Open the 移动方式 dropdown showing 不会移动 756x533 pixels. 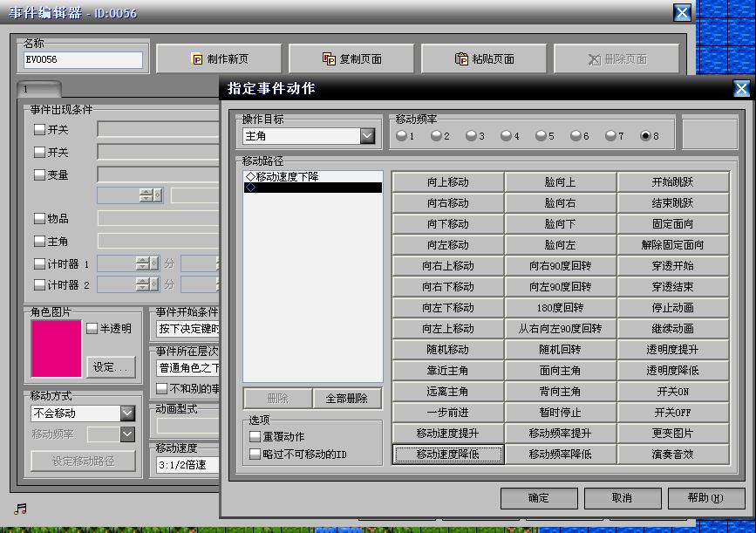click(x=127, y=413)
